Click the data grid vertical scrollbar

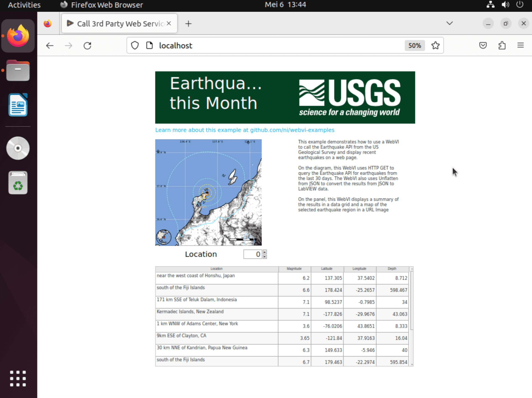tap(412, 316)
